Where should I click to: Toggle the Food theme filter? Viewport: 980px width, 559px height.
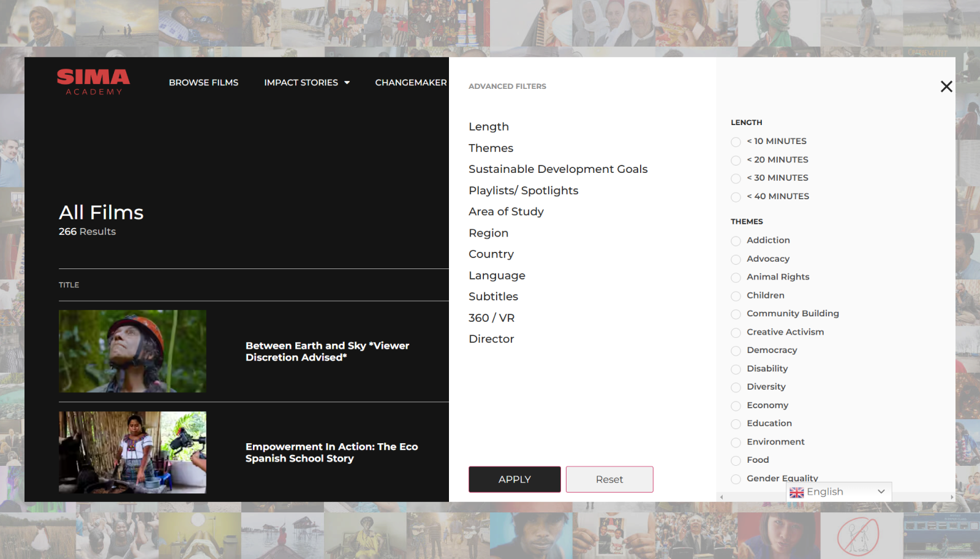pos(736,460)
